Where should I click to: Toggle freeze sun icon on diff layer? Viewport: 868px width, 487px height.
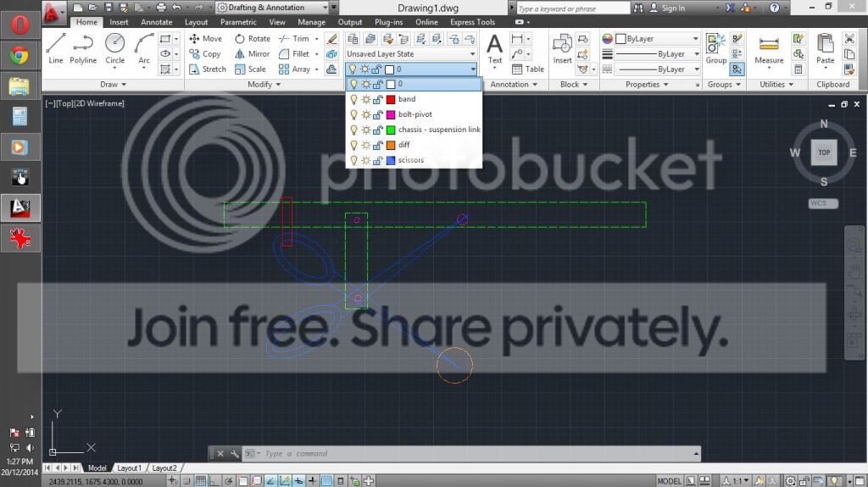pyautogui.click(x=366, y=145)
